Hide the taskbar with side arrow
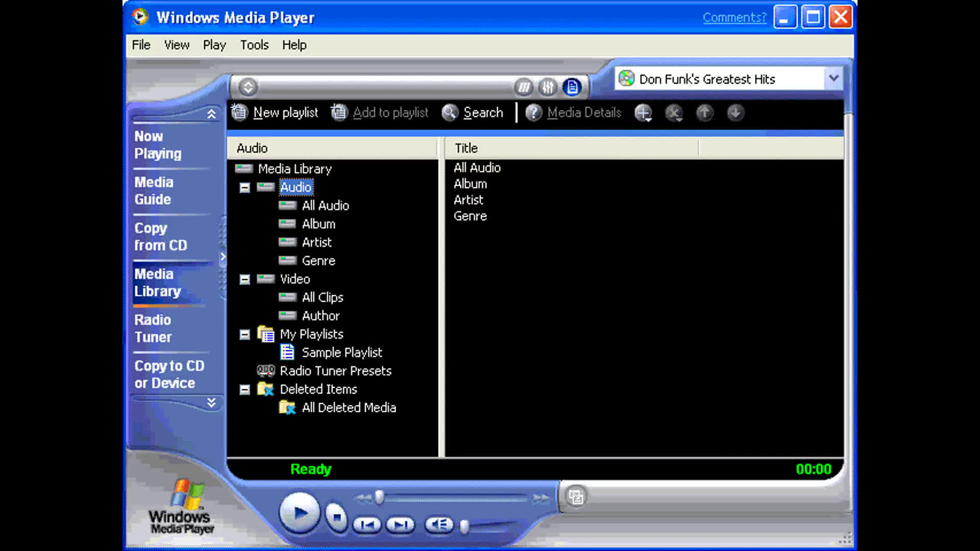This screenshot has height=551, width=980. click(223, 257)
